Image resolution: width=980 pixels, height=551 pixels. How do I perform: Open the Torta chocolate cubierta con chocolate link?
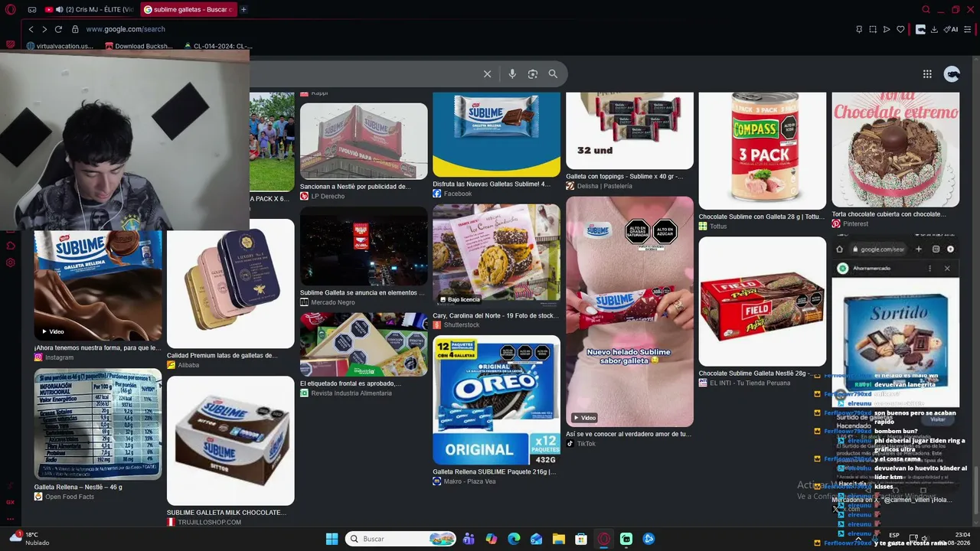[x=889, y=214]
